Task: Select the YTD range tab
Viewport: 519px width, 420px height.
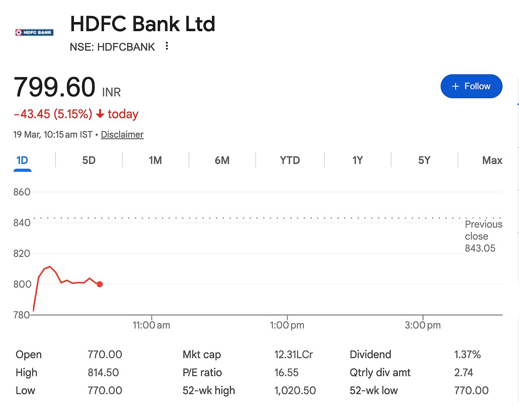Action: click(290, 160)
